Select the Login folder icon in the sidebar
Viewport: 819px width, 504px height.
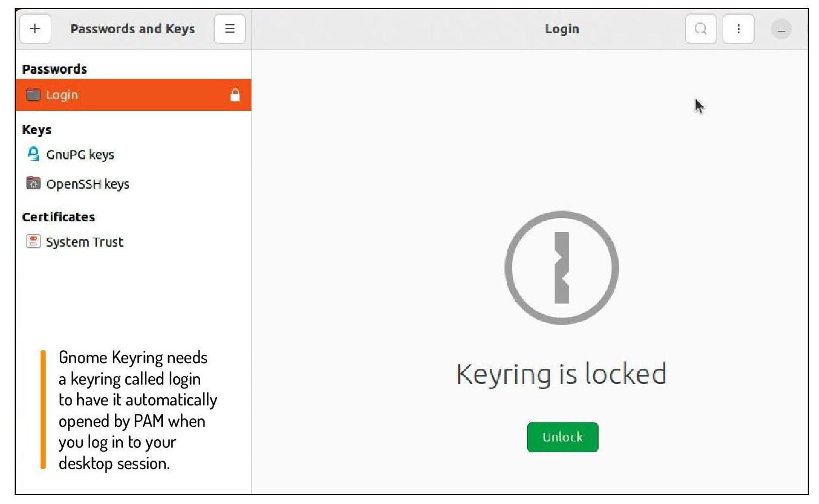(x=34, y=95)
